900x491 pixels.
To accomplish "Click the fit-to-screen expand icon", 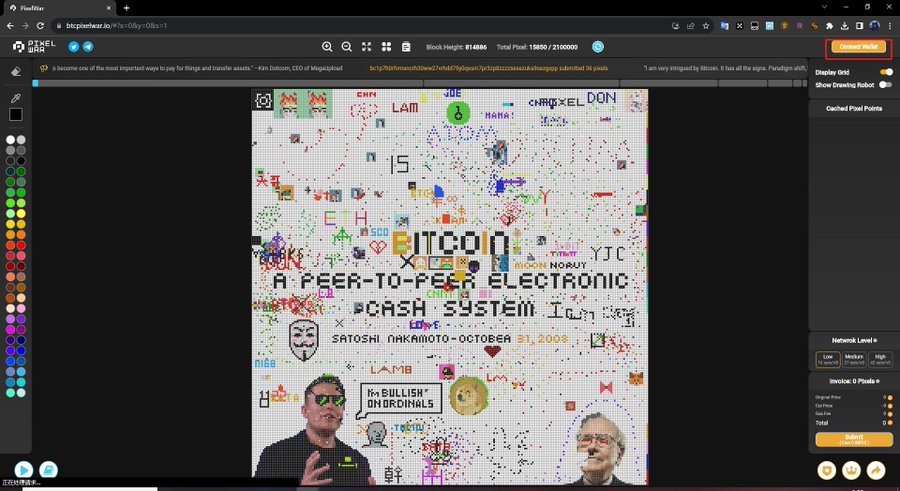I will pos(366,47).
